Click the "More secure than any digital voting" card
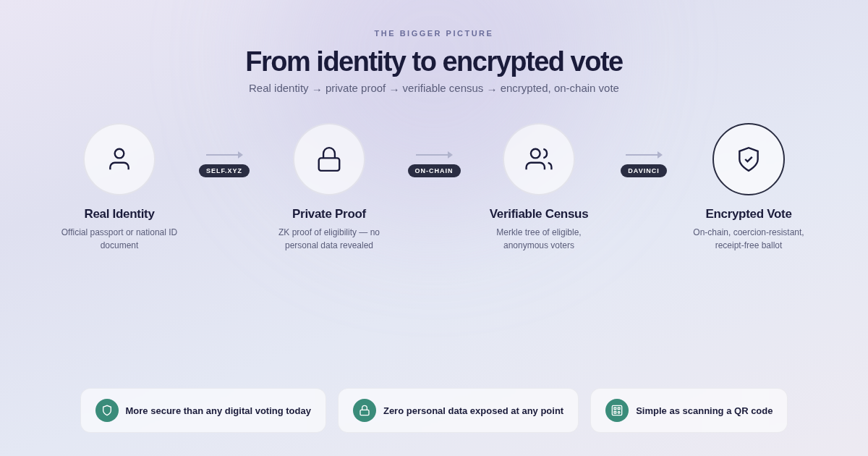 pyautogui.click(x=203, y=410)
